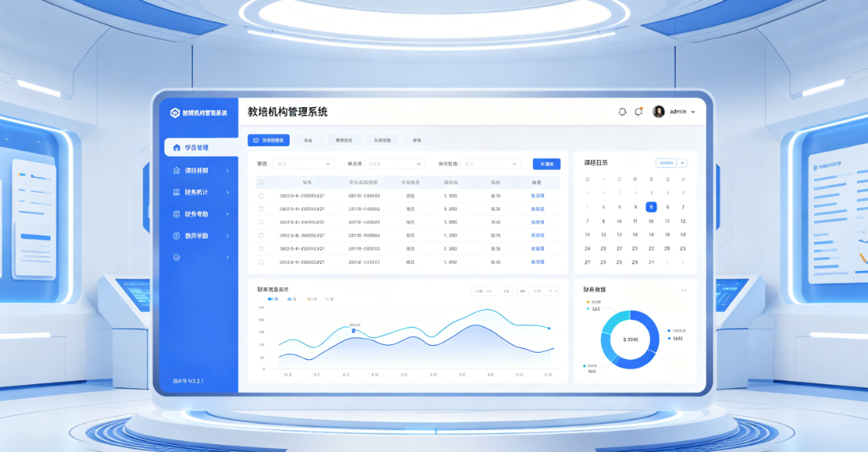Click the orange legend marker on line chart
Image resolution: width=868 pixels, height=452 pixels.
pyautogui.click(x=309, y=299)
